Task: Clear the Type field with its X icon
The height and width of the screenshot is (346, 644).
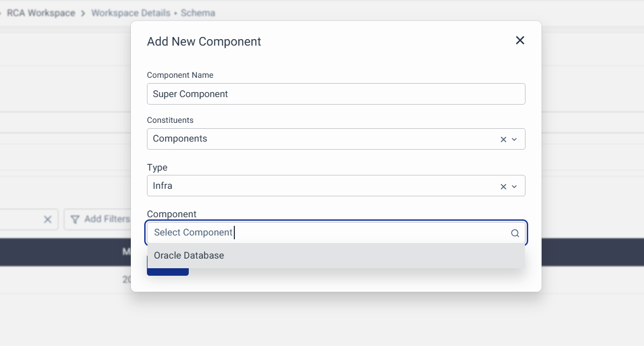Action: pos(503,187)
